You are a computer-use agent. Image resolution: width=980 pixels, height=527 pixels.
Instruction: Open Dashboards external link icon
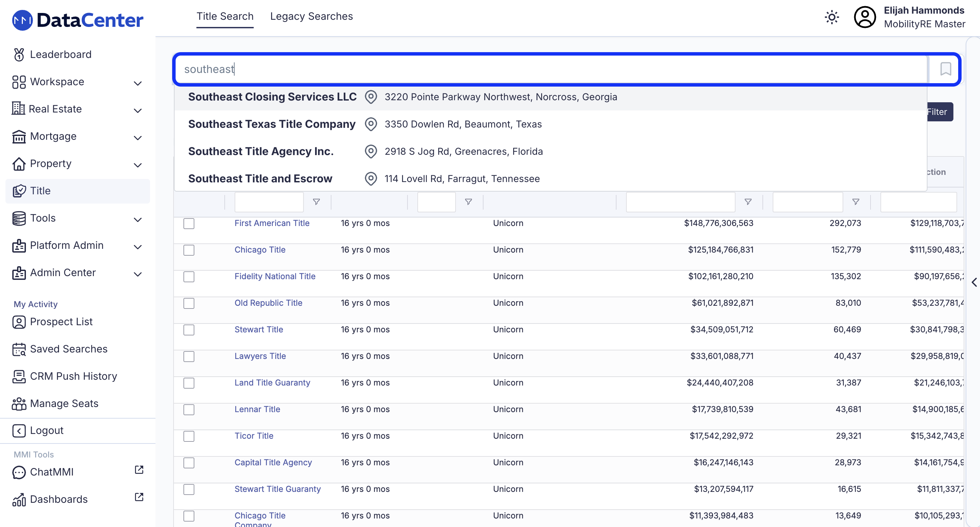139,497
